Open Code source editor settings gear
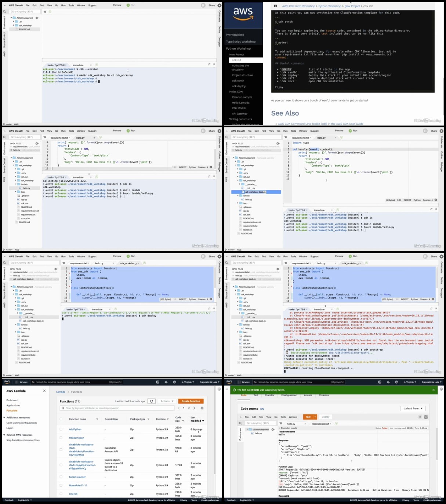446x504 pixels. pos(426,417)
